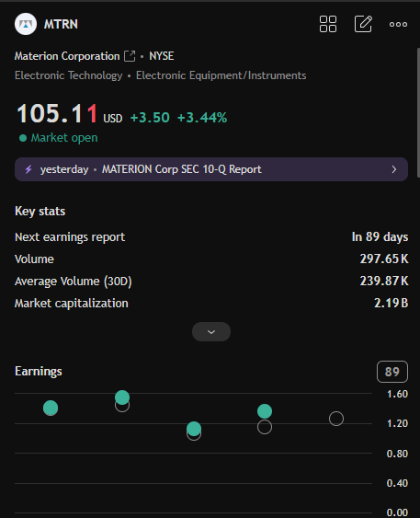This screenshot has width=420, height=518.
Task: Click the 2.19B market cap value
Action: pos(391,304)
